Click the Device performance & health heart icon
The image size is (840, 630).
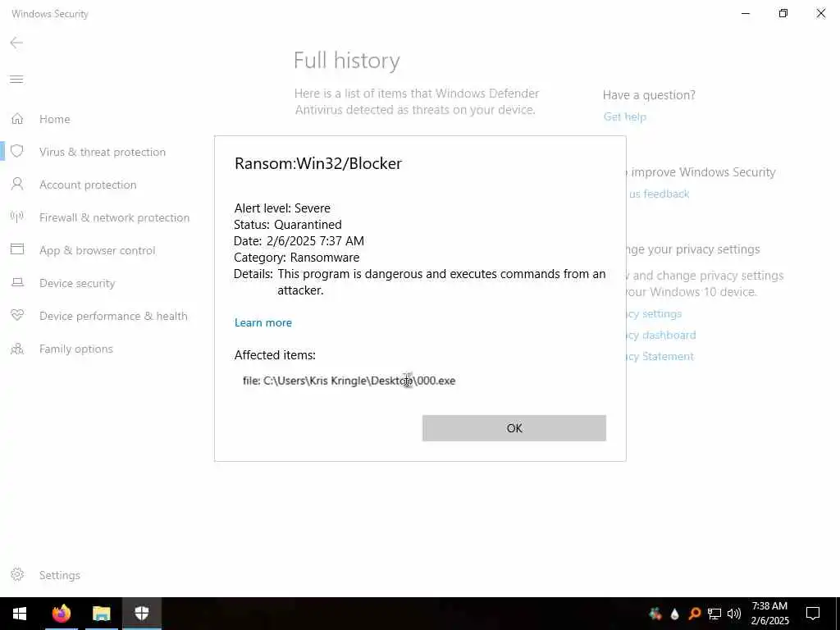point(17,315)
